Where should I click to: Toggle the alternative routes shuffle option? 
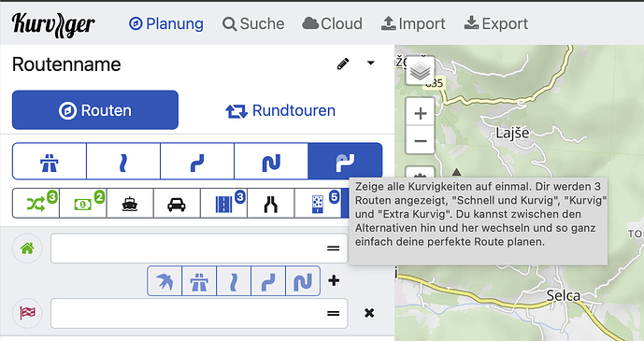(36, 203)
